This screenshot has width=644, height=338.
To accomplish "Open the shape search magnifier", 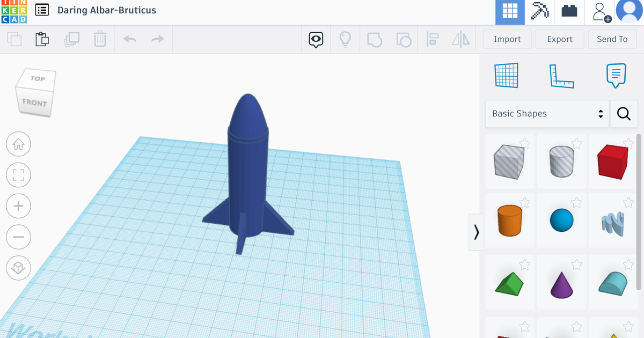I will point(624,114).
